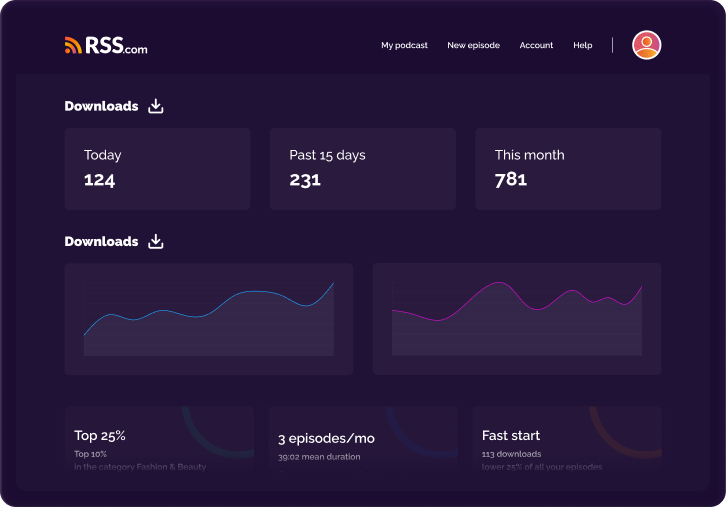Screen dimensions: 726x507
Task: Click download icon above the stats cards
Action: point(156,106)
